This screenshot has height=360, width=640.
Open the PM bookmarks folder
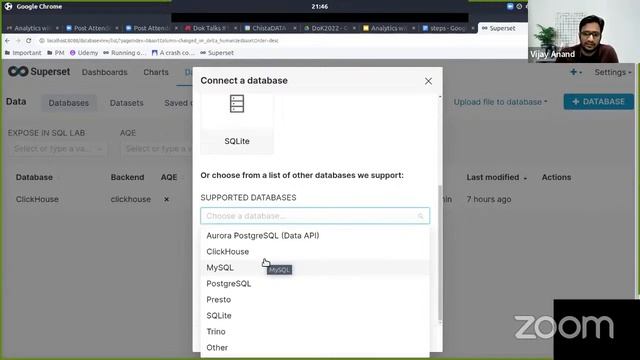click(x=56, y=53)
